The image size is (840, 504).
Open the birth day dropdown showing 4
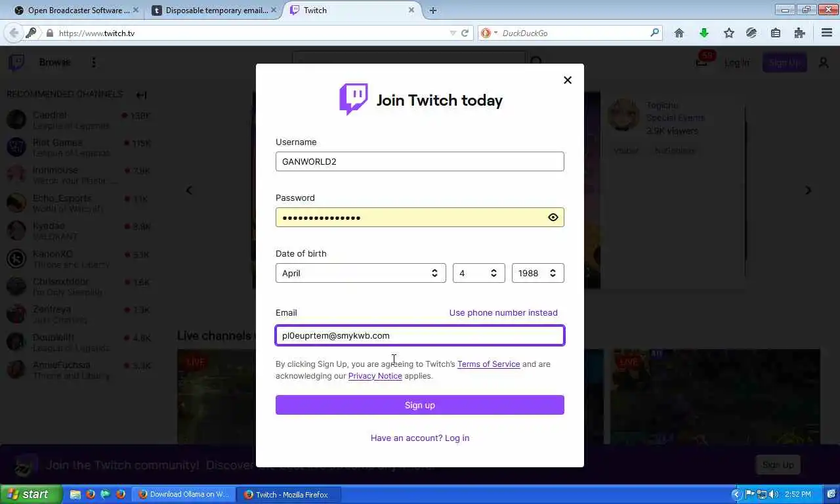(478, 273)
